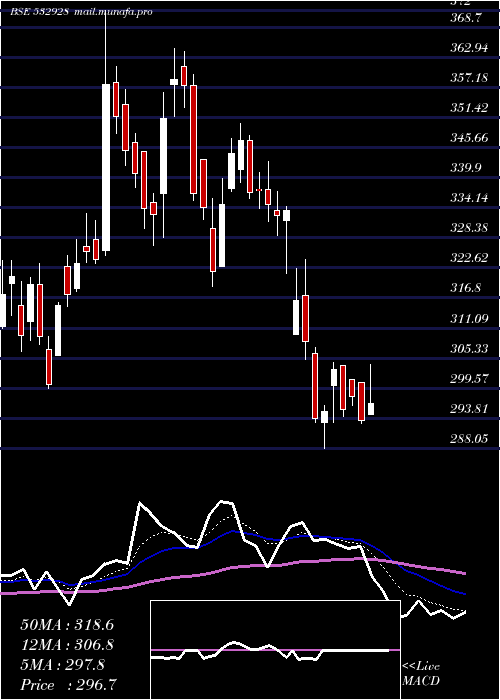Click the 334.14 price axis label
Image resolution: width=500 pixels, height=700 pixels.
tap(470, 198)
